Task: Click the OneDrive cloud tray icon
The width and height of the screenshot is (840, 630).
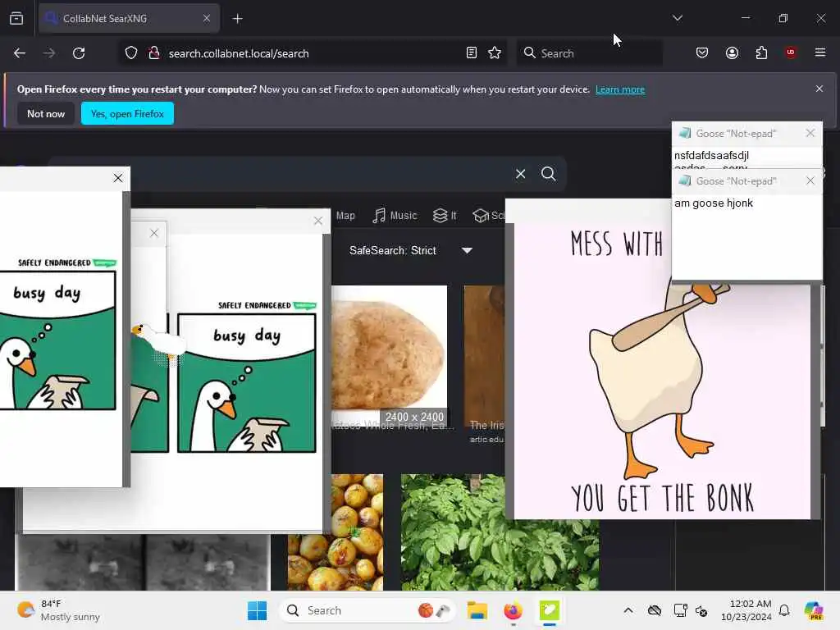Action: 654,610
